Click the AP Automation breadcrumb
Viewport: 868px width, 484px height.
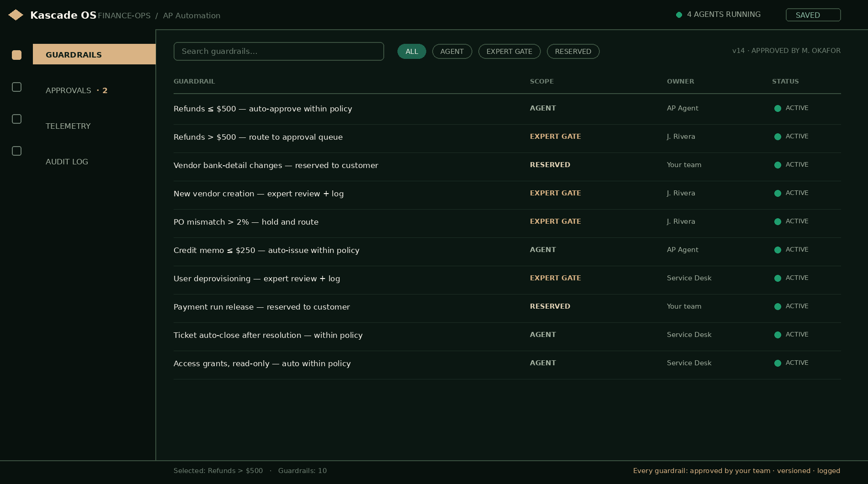click(x=191, y=16)
